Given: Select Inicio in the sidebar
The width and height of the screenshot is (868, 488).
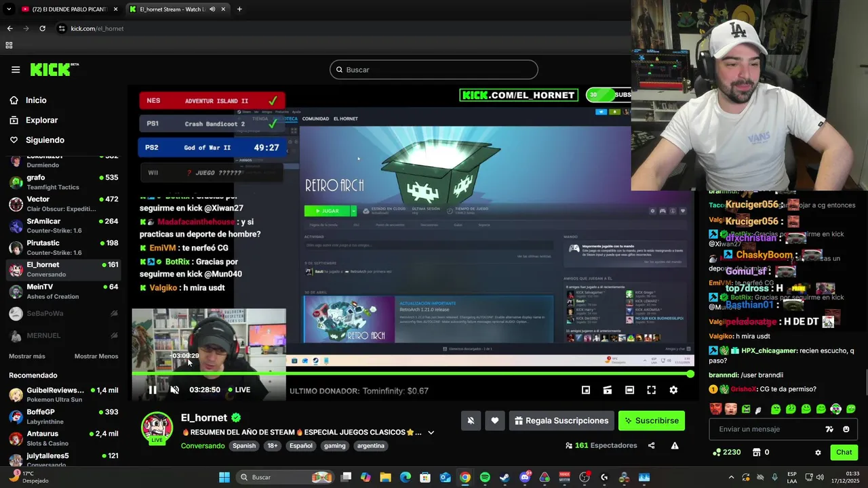Looking at the screenshot, I should (36, 100).
